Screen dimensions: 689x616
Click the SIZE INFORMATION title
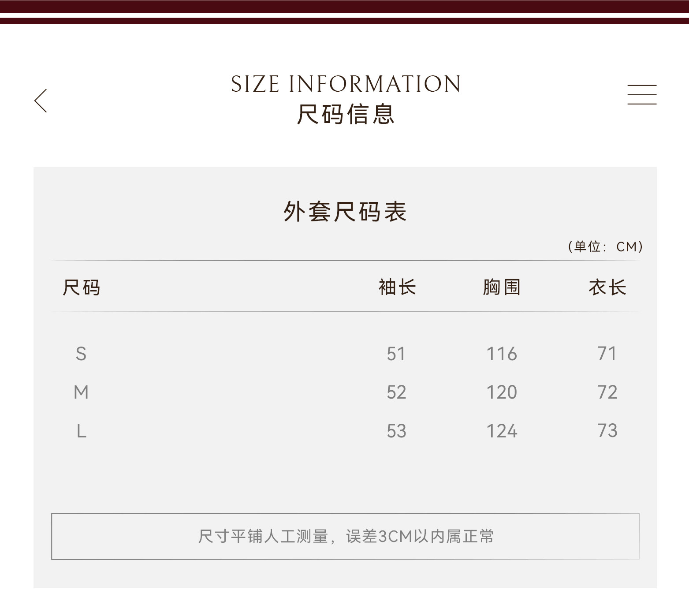346,84
